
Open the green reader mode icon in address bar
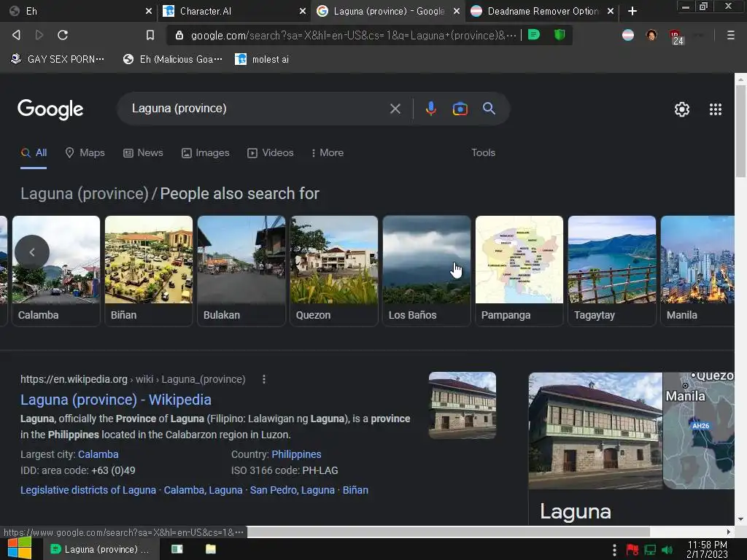pyautogui.click(x=534, y=35)
